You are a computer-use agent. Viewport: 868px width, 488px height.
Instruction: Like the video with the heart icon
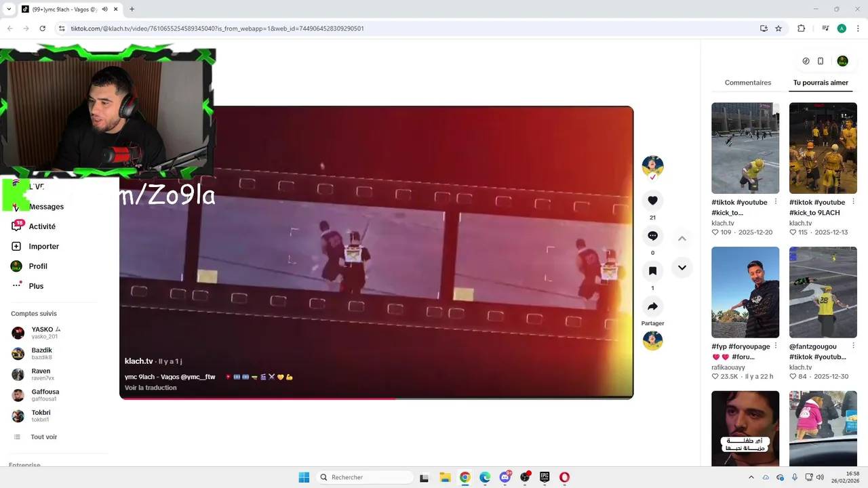(652, 201)
